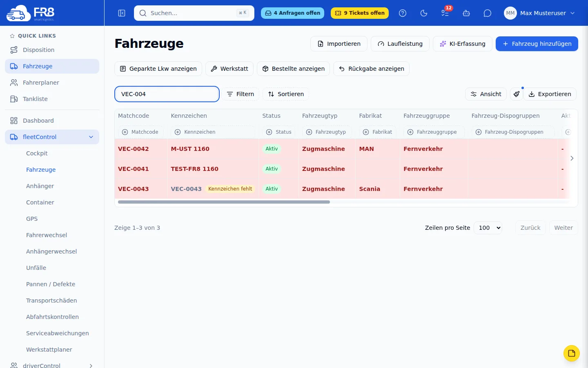Image resolution: width=588 pixels, height=368 pixels.
Task: Click the clear-filters brush icon
Action: 517,94
